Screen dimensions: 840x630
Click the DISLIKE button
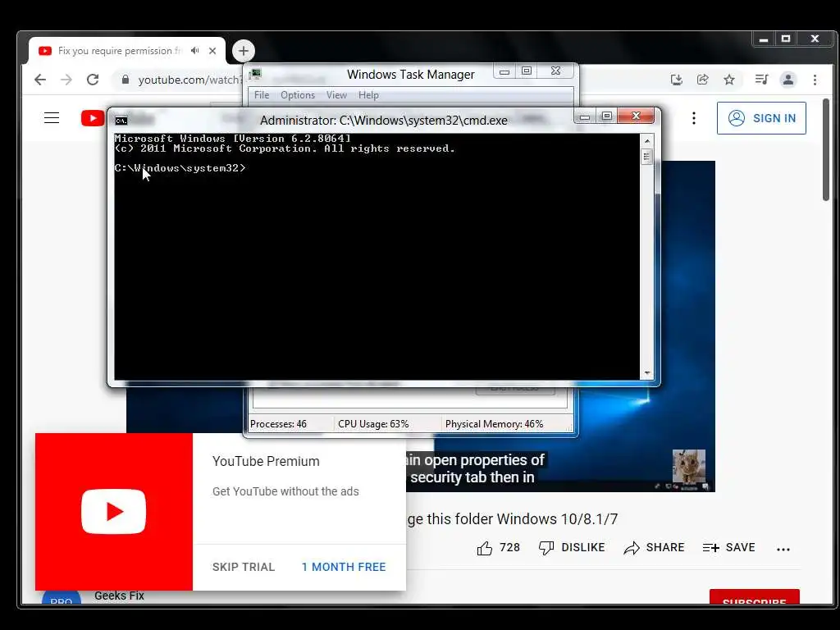pos(572,547)
